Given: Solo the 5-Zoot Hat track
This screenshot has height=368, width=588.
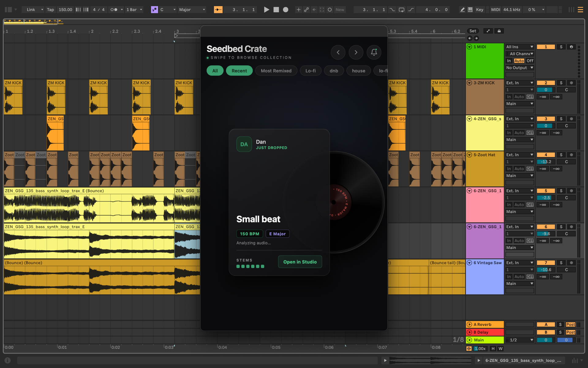Looking at the screenshot, I should 561,155.
